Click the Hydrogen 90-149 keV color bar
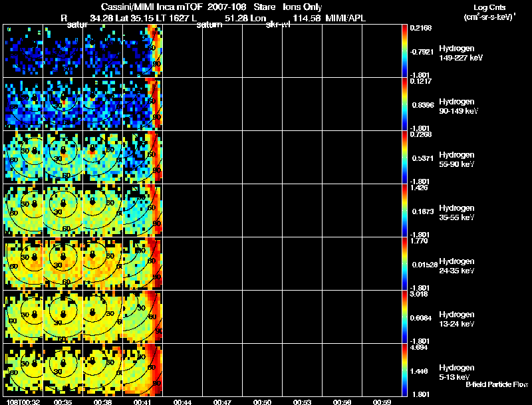532x405 pixels. [x=406, y=104]
